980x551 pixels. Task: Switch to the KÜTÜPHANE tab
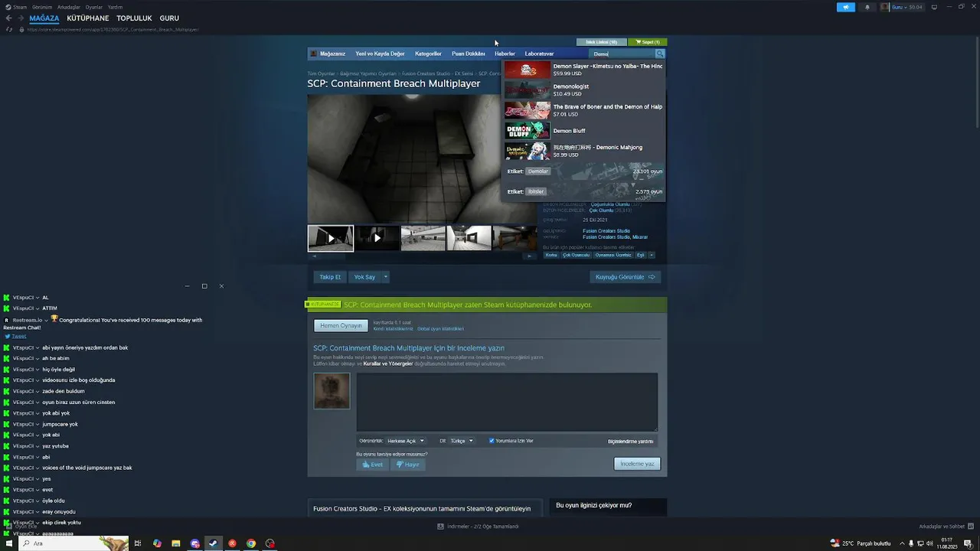[x=88, y=18]
